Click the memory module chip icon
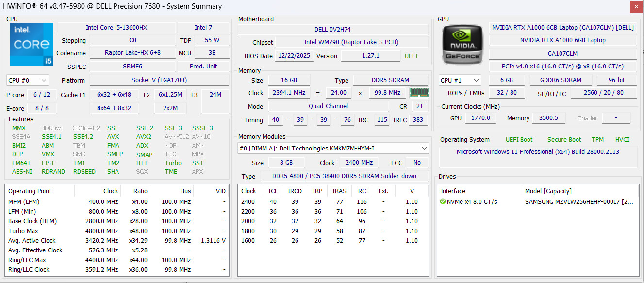The width and height of the screenshot is (644, 283). 419,92
